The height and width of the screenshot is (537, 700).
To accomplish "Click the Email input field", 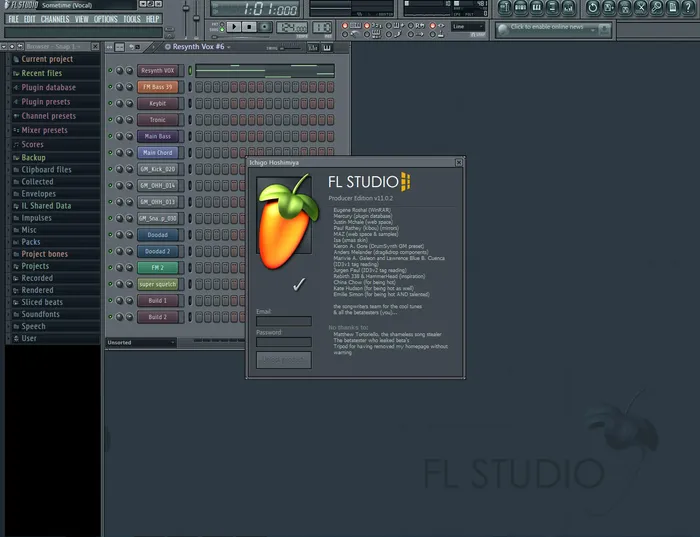I will tap(284, 321).
